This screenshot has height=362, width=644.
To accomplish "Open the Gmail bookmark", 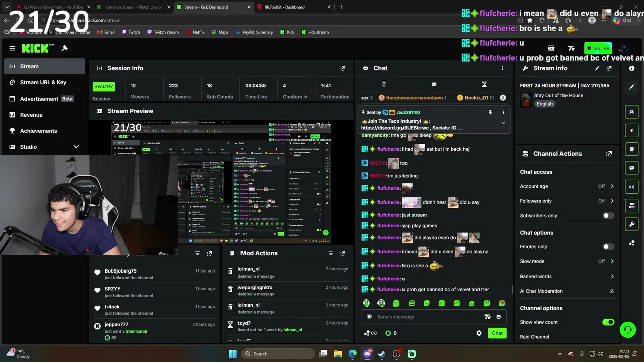I will [106, 32].
